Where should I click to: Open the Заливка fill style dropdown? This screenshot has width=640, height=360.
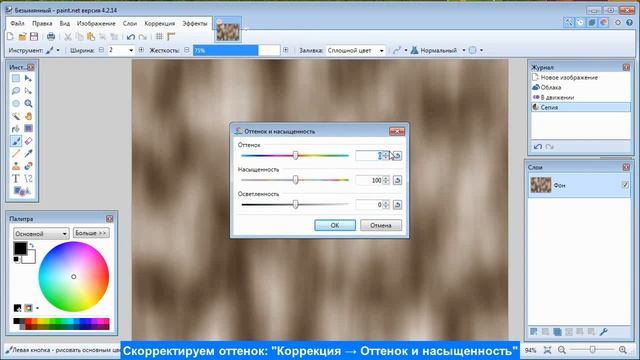pos(382,51)
